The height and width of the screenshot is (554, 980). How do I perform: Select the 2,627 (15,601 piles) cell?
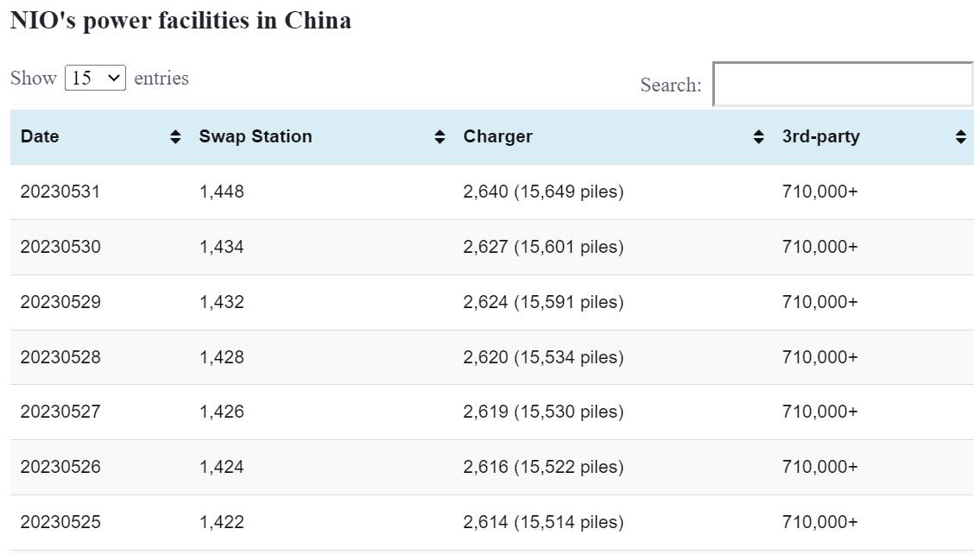(543, 247)
